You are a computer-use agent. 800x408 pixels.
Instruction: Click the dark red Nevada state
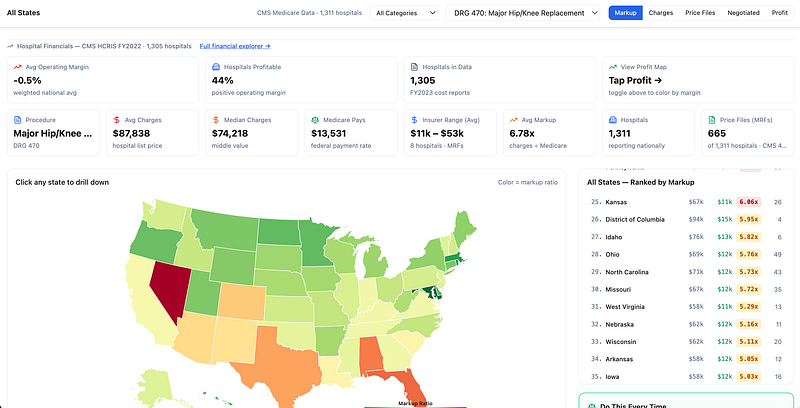[168, 288]
